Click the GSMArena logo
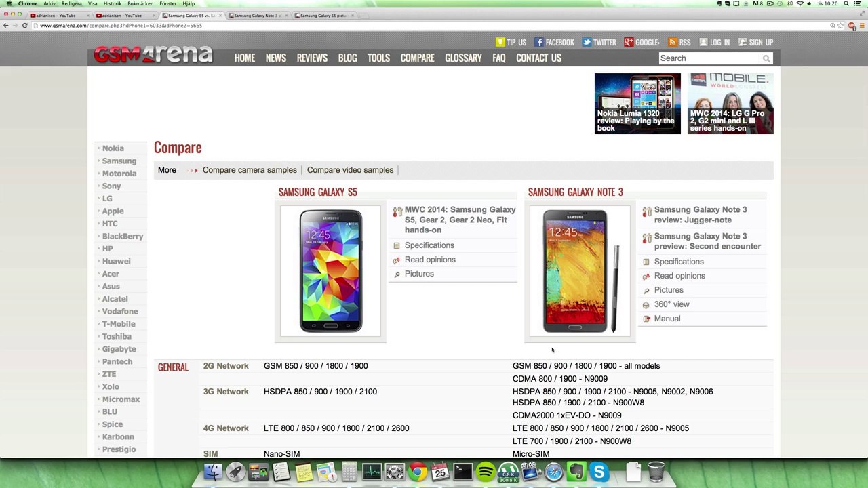868x488 pixels. tap(153, 54)
